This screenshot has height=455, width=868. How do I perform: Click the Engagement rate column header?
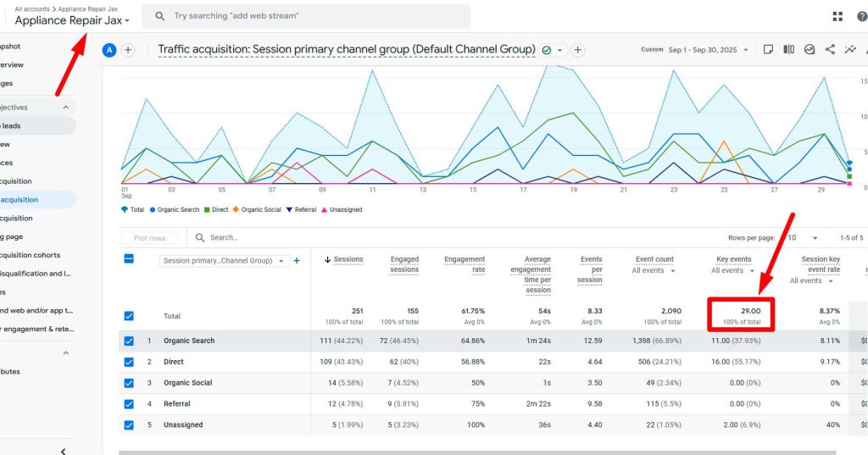pos(465,264)
